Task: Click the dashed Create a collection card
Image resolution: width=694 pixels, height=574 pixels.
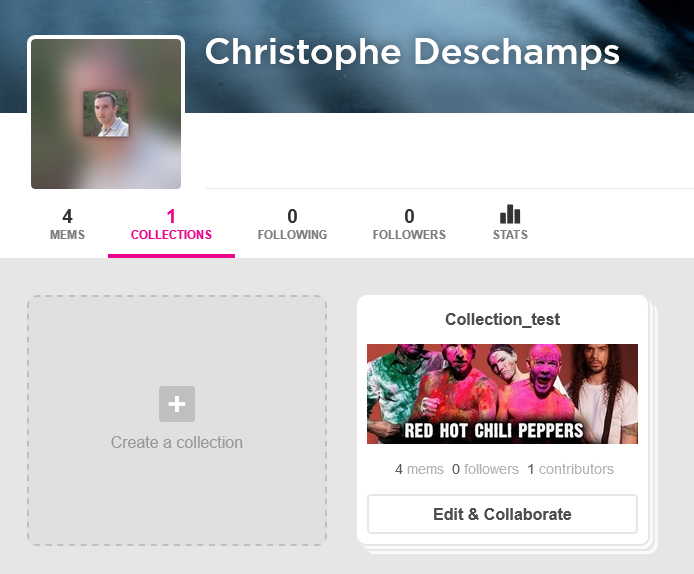Action: 177,420
